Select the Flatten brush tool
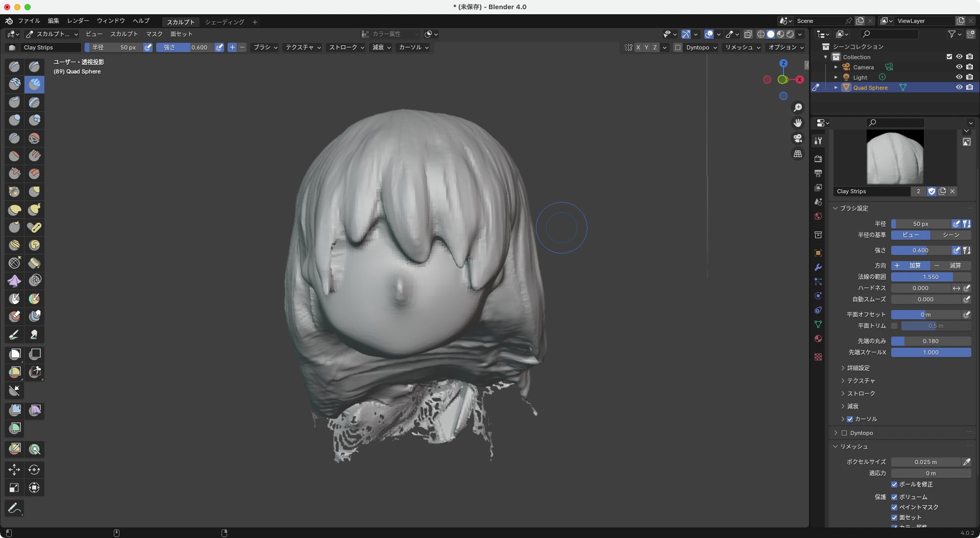 click(14, 156)
